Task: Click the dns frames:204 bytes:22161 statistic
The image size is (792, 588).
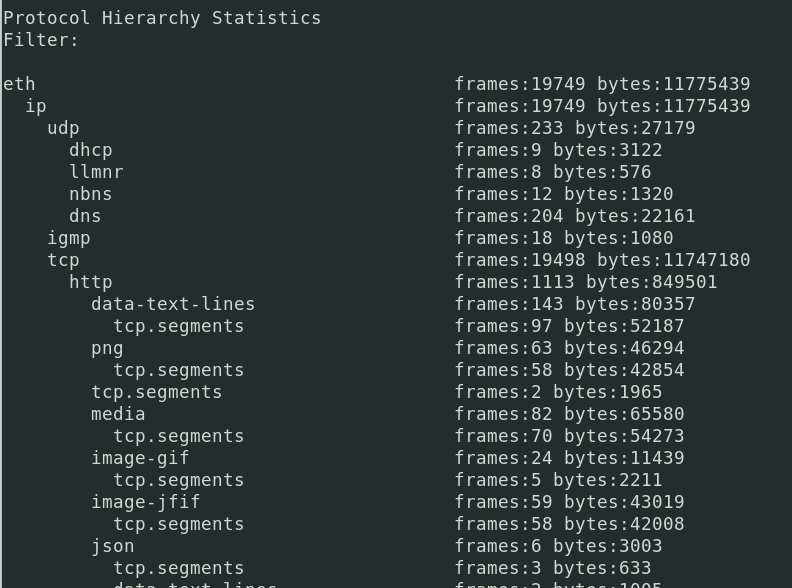Action: click(575, 216)
